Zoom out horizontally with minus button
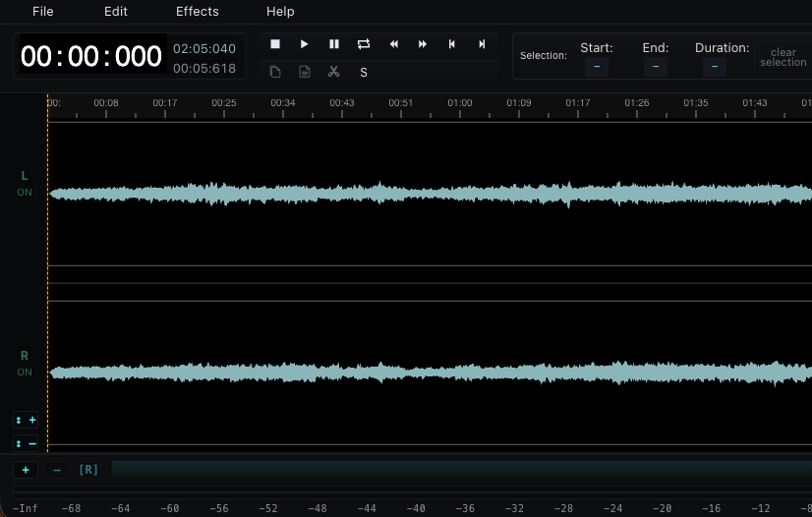Image resolution: width=812 pixels, height=517 pixels. pos(57,470)
